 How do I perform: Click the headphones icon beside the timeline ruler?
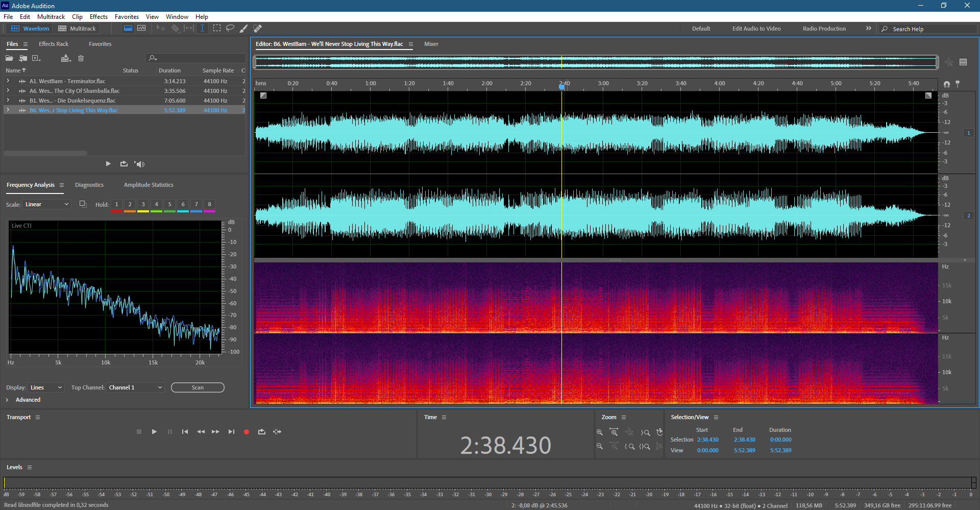[947, 84]
